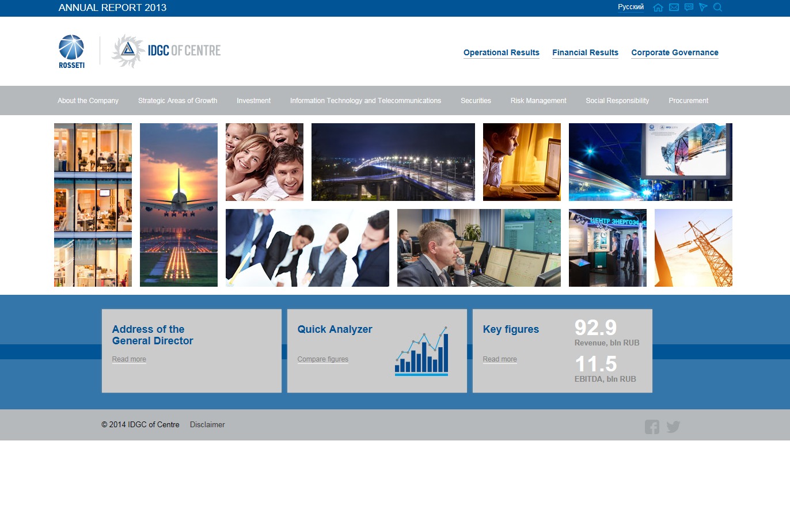Open search with the magnifier icon
Viewport: 790px width, 532px height.
click(x=717, y=7)
